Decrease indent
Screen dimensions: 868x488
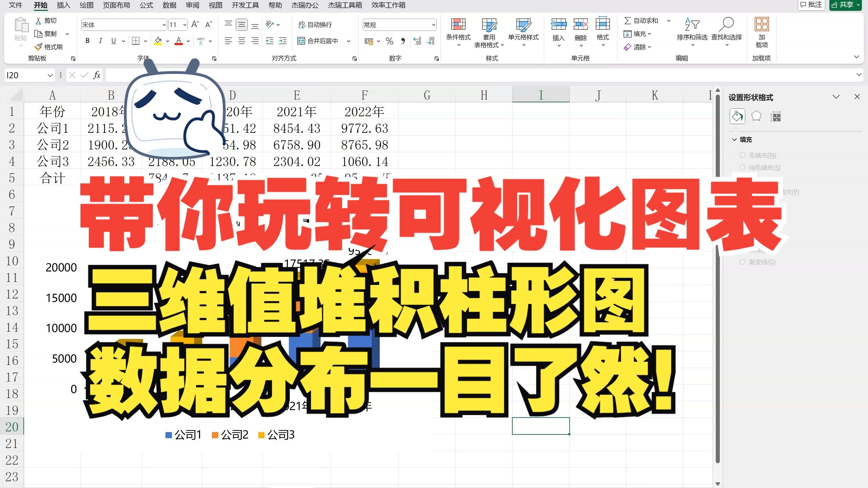(x=270, y=41)
